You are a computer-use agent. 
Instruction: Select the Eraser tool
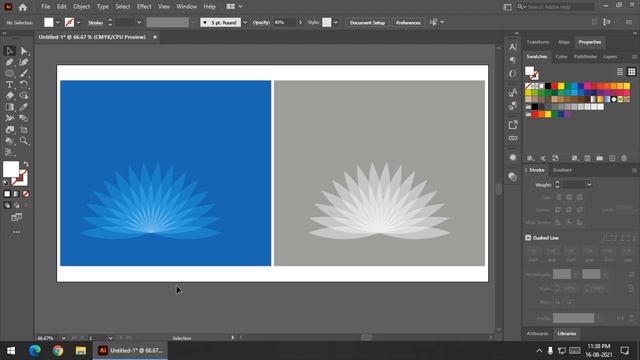point(9,96)
